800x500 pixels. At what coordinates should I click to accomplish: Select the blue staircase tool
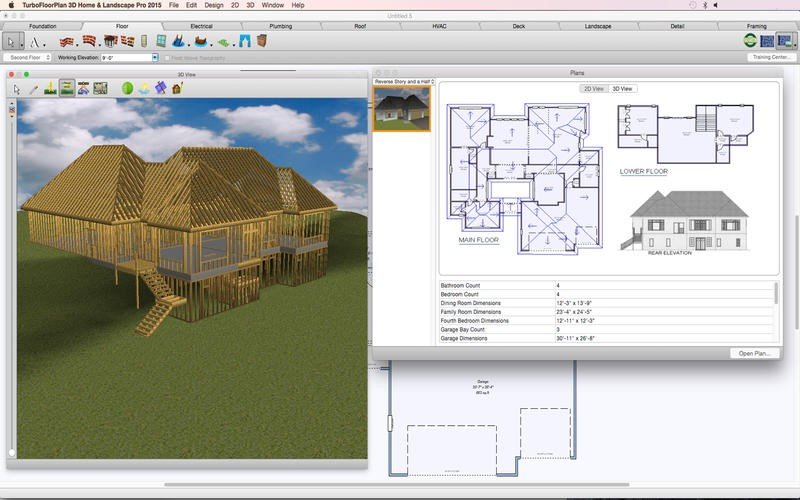pos(178,41)
